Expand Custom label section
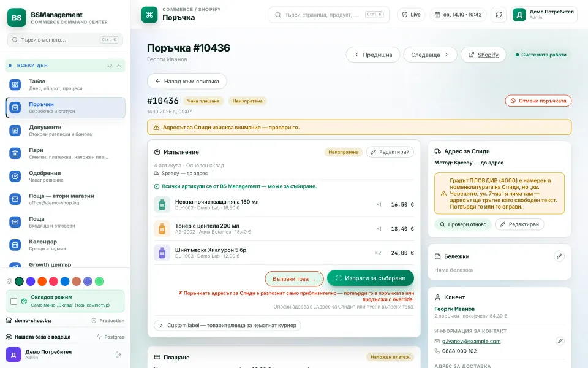Image resolution: width=588 pixels, height=368 pixels. tap(227, 325)
